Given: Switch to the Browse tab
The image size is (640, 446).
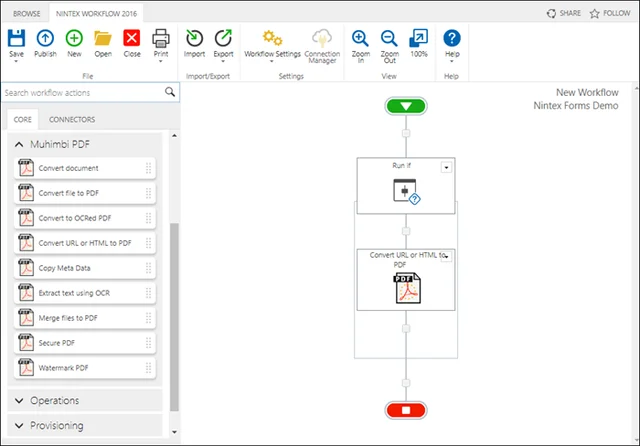Looking at the screenshot, I should coord(27,13).
